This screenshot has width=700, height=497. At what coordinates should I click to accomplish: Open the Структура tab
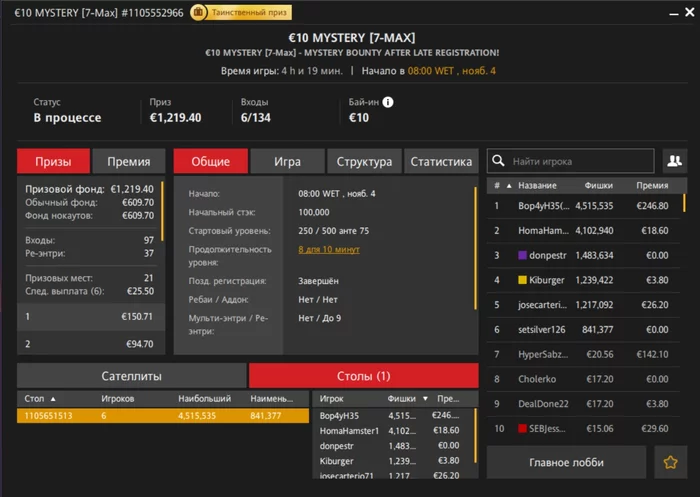(x=364, y=161)
